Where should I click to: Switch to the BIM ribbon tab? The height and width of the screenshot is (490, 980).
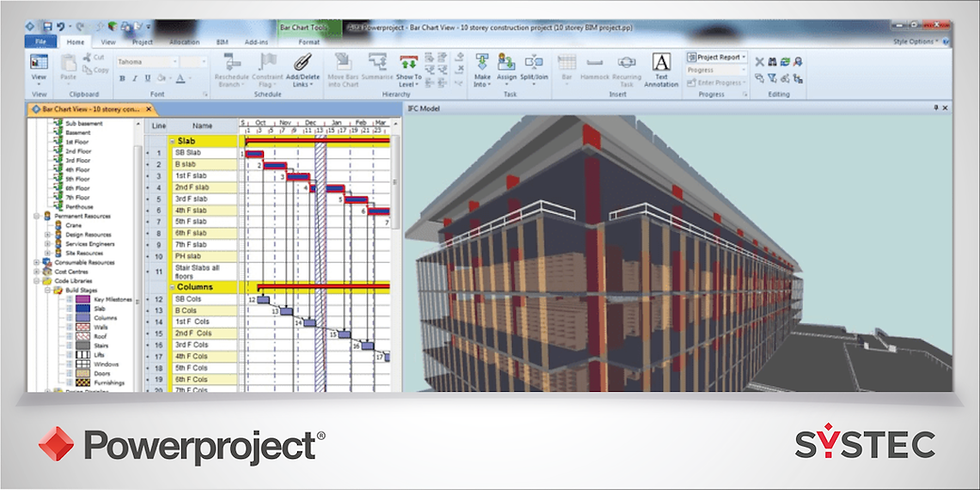[x=222, y=42]
